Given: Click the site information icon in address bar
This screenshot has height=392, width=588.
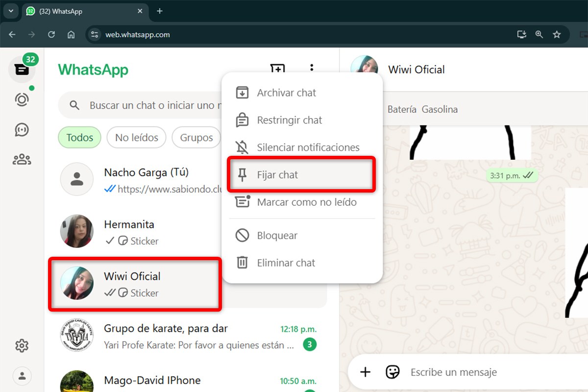Looking at the screenshot, I should tap(95, 34).
